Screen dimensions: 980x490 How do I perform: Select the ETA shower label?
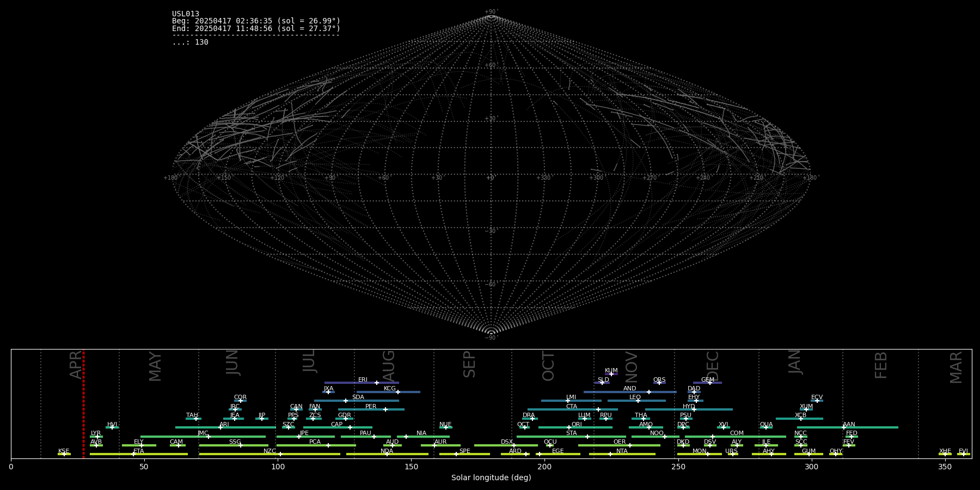139,451
